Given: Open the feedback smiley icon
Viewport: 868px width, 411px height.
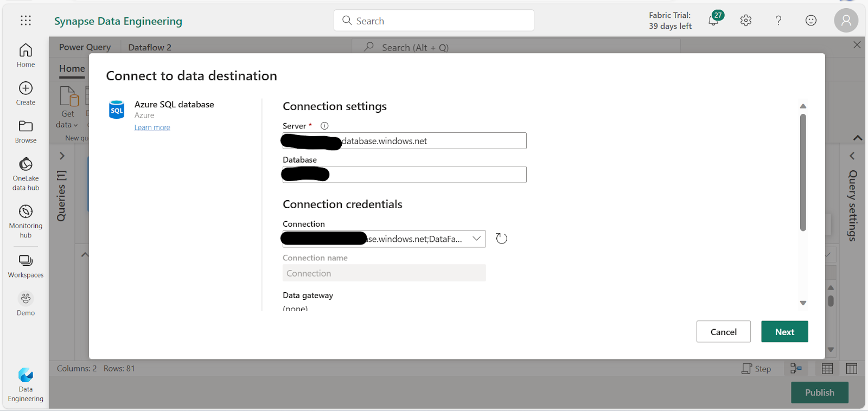Looking at the screenshot, I should pyautogui.click(x=811, y=21).
